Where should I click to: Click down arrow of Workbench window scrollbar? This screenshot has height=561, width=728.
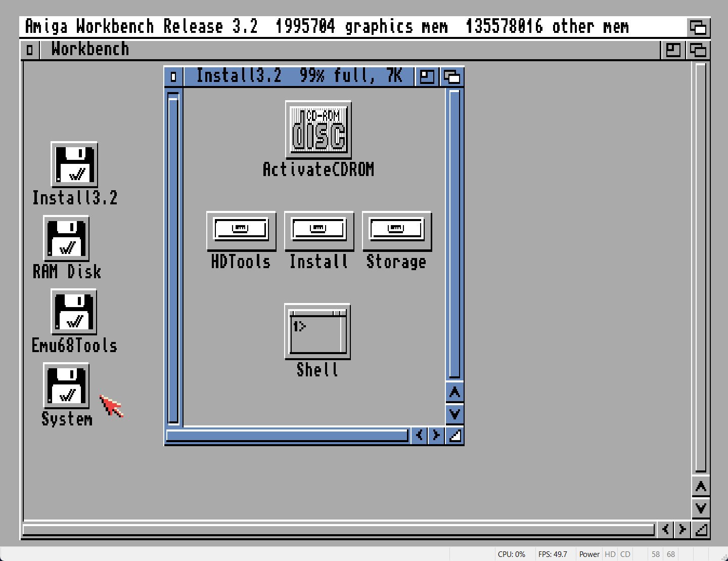701,508
